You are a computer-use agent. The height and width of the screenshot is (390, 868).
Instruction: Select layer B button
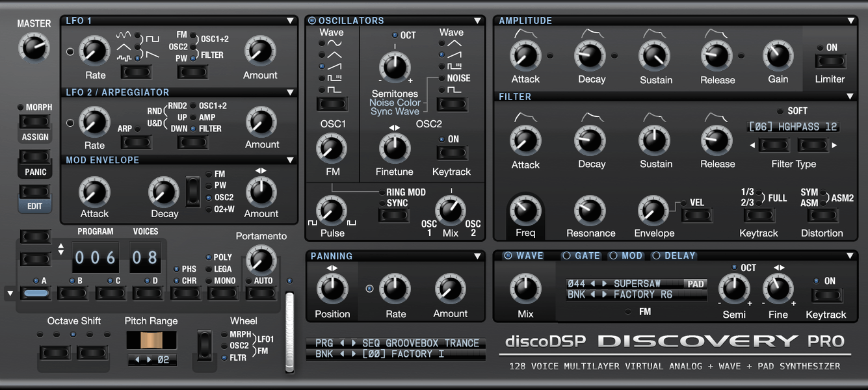(72, 294)
